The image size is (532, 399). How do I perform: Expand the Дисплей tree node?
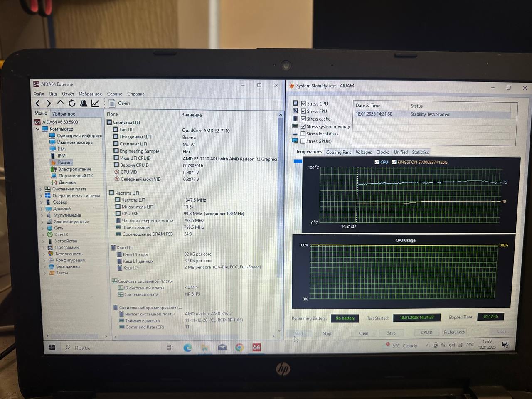[42, 209]
